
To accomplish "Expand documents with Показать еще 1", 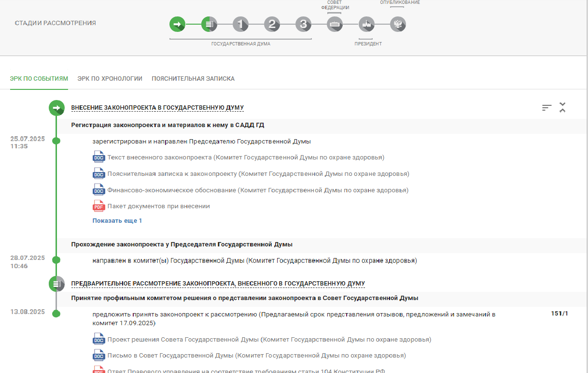I will tap(117, 221).
